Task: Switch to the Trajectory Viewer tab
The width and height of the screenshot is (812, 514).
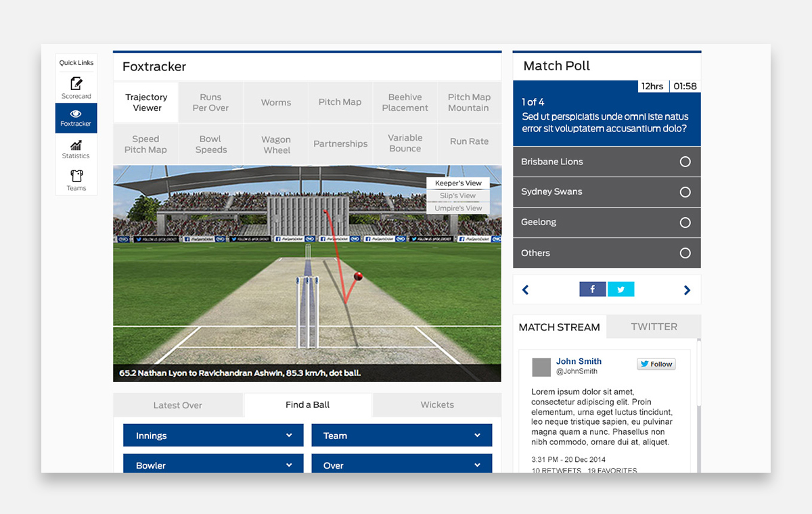Action: click(x=146, y=103)
